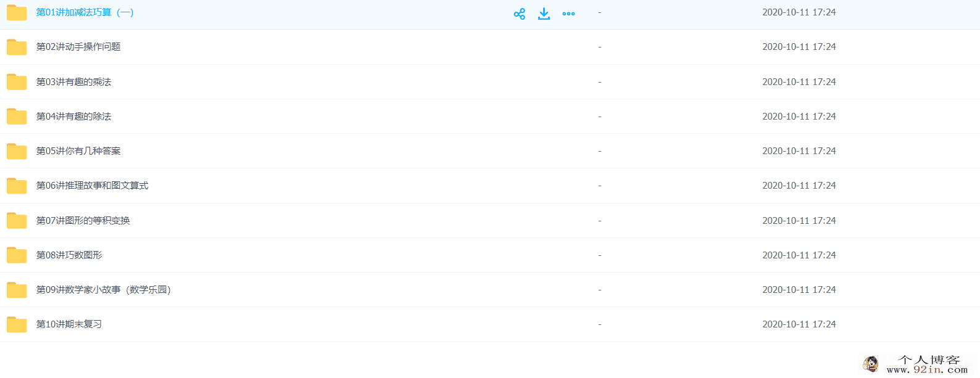Image resolution: width=980 pixels, height=378 pixels.
Task: Click folder icon of 第10讲期末复习
Action: click(17, 324)
